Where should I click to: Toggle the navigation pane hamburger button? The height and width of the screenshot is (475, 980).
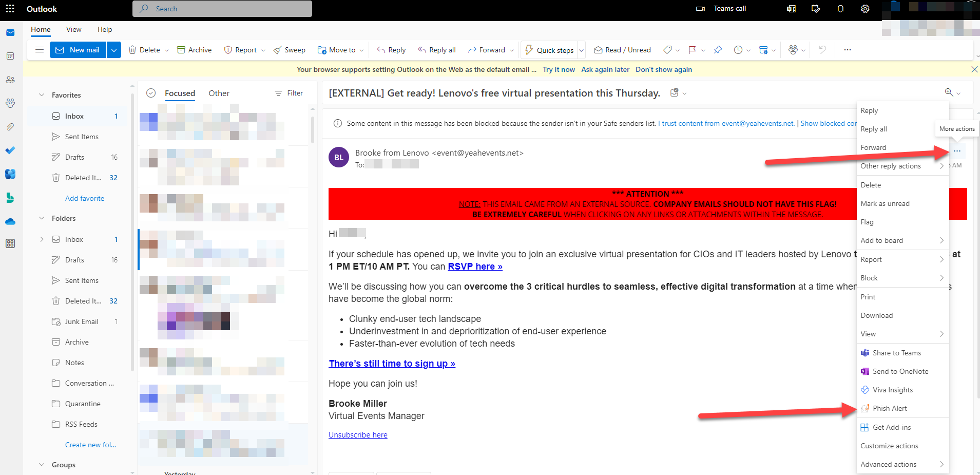coord(39,50)
